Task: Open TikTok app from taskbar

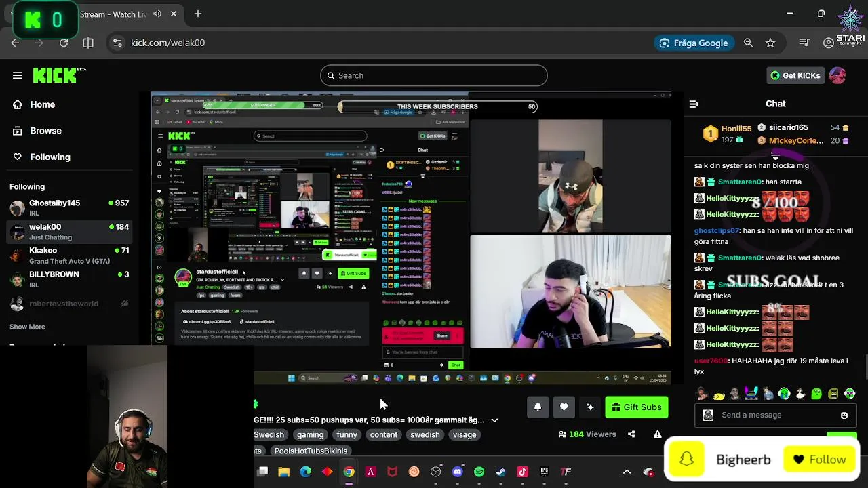Action: [x=522, y=472]
